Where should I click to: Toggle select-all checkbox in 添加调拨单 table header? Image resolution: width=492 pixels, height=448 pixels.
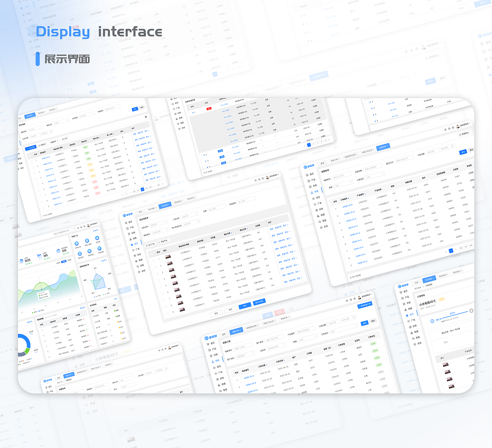tap(152, 254)
